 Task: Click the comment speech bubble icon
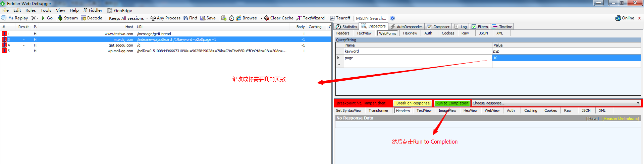coord(4,18)
